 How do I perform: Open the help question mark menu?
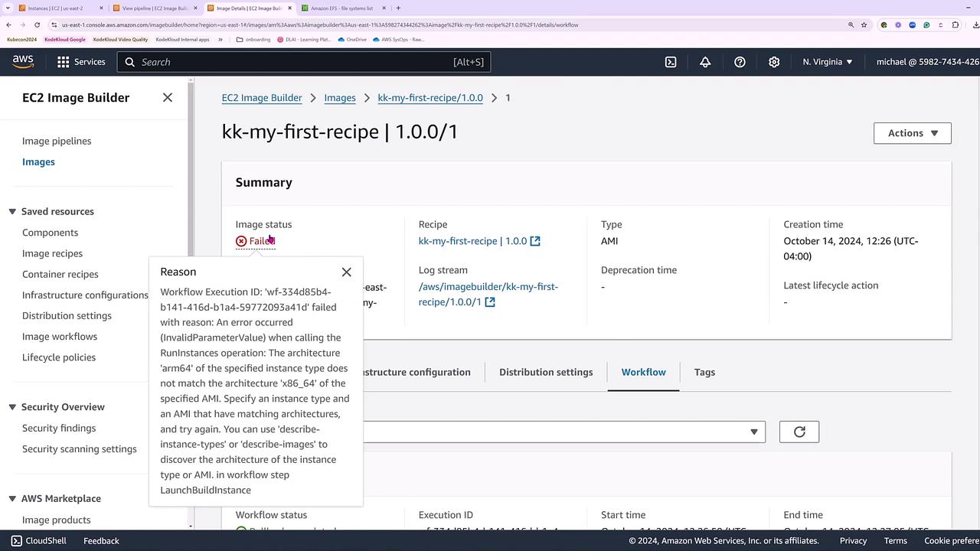pos(740,62)
